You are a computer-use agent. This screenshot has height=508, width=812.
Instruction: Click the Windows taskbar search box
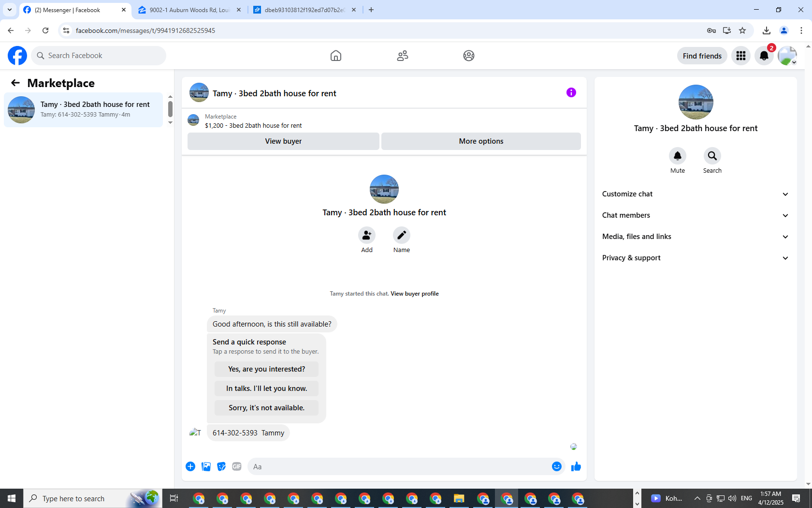93,498
